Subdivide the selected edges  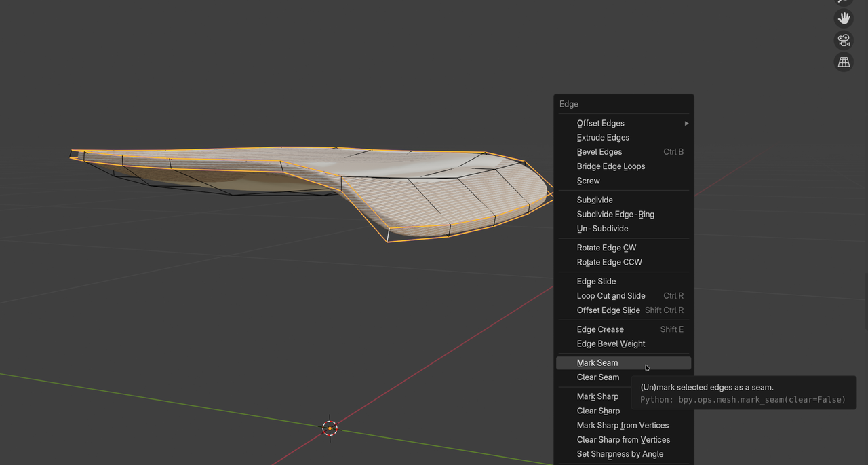595,200
